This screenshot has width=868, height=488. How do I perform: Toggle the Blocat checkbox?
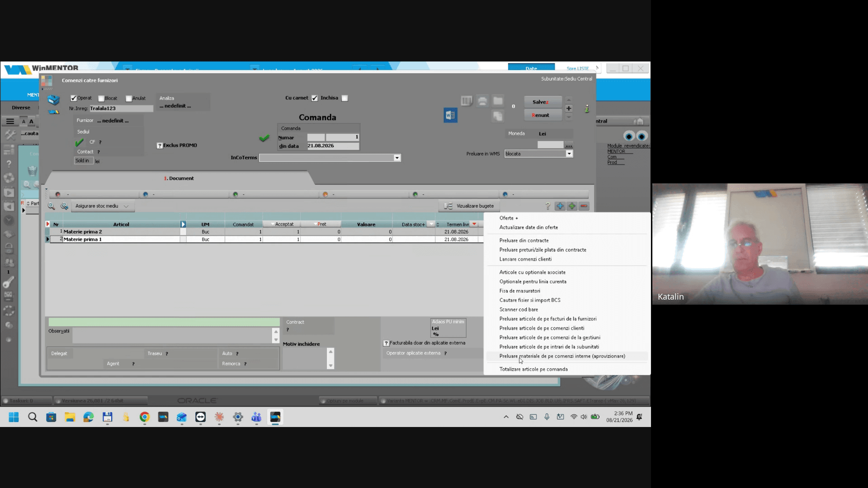click(101, 99)
